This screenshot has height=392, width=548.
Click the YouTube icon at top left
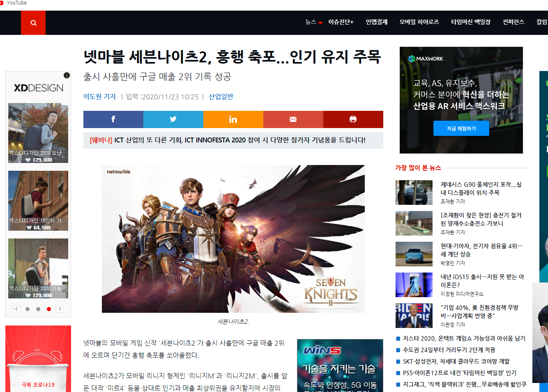click(2, 3)
